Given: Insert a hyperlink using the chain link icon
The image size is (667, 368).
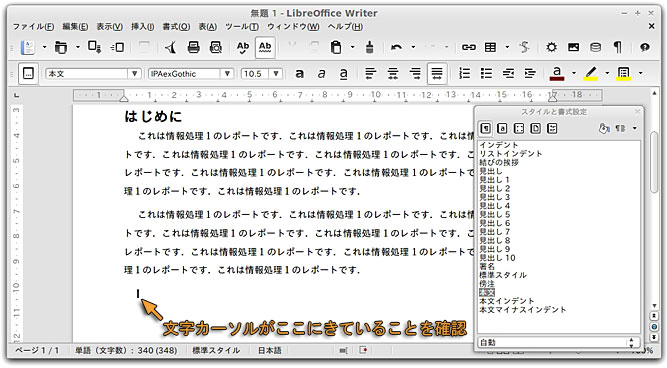Looking at the screenshot, I should 468,47.
